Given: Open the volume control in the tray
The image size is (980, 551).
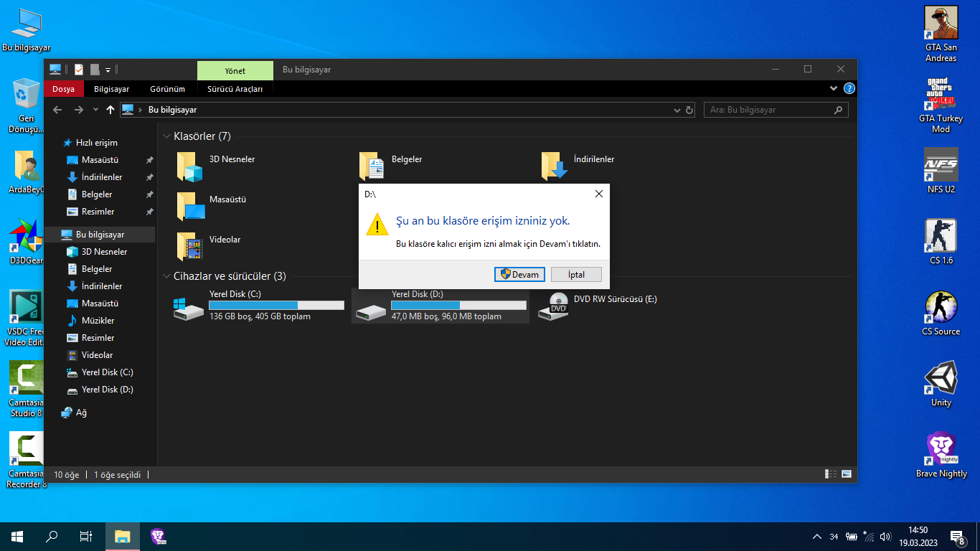Looking at the screenshot, I should [886, 537].
